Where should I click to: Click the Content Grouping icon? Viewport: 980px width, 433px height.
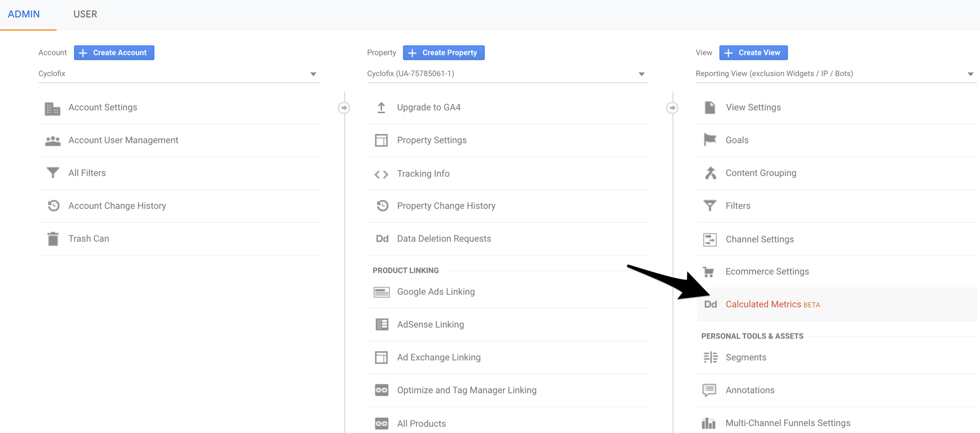point(711,173)
